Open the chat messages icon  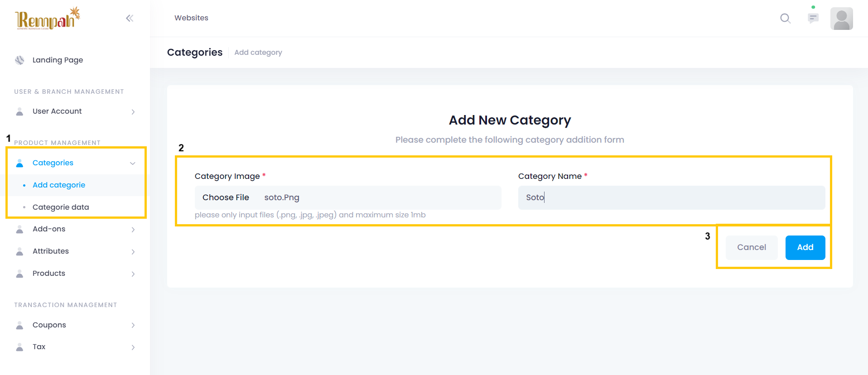pos(813,18)
